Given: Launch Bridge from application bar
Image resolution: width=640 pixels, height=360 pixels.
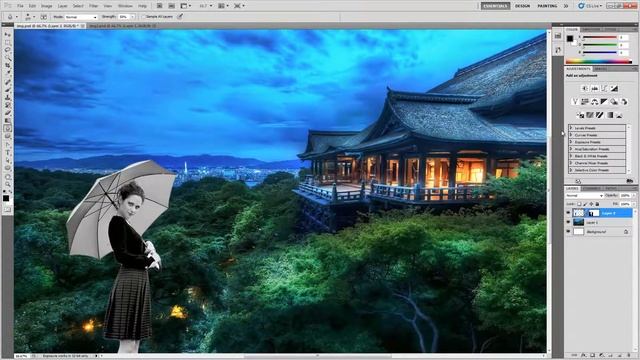Looking at the screenshot, I should tap(160, 6).
